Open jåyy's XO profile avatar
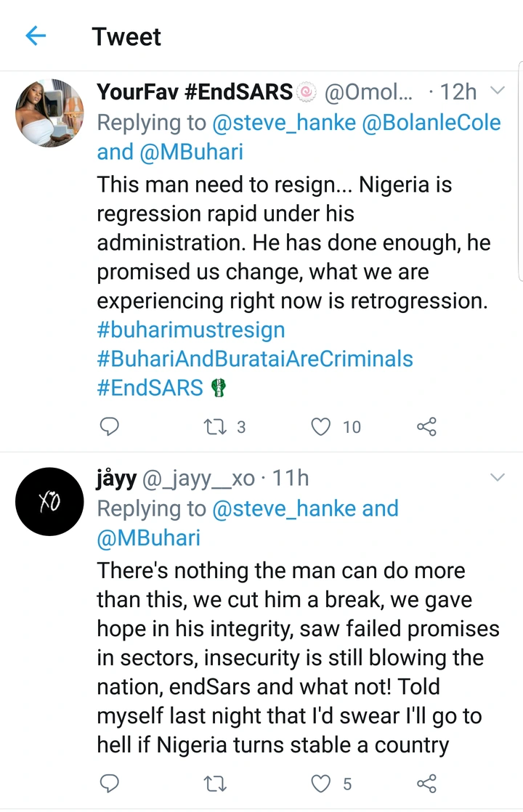 tap(49, 501)
